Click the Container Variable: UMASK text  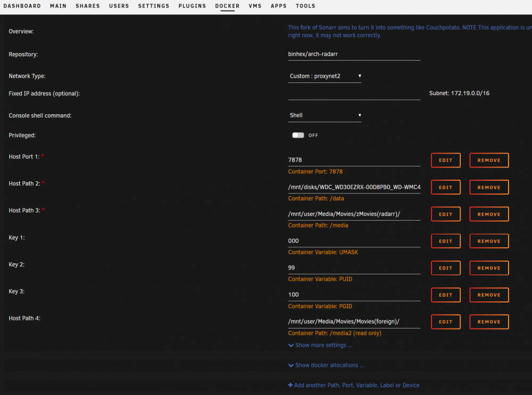click(x=323, y=252)
